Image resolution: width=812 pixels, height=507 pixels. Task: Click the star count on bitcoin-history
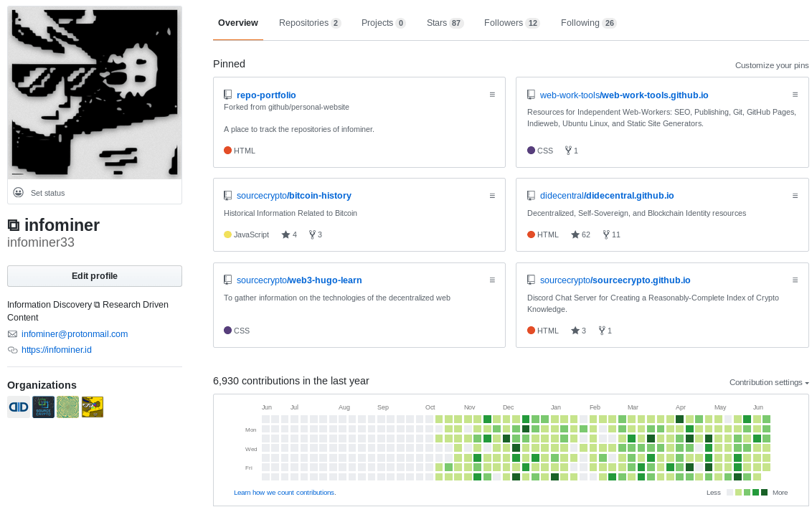coord(289,234)
